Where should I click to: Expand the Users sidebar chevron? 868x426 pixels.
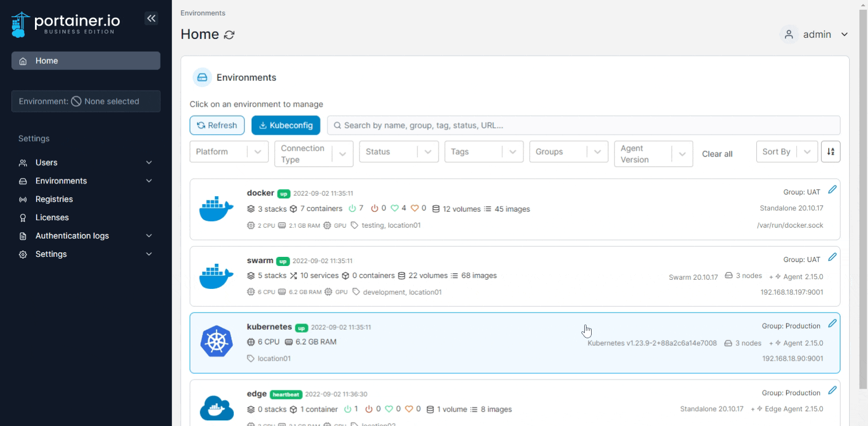point(149,163)
